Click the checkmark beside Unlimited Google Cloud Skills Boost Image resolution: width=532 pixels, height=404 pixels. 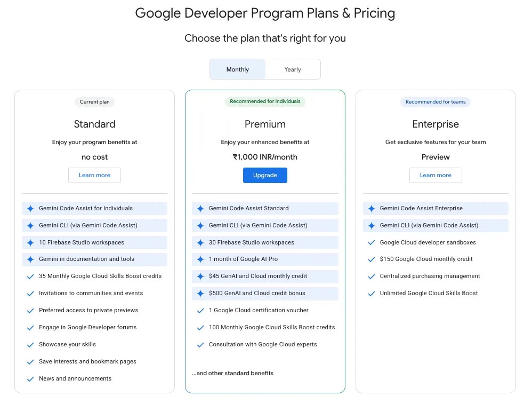pos(372,293)
